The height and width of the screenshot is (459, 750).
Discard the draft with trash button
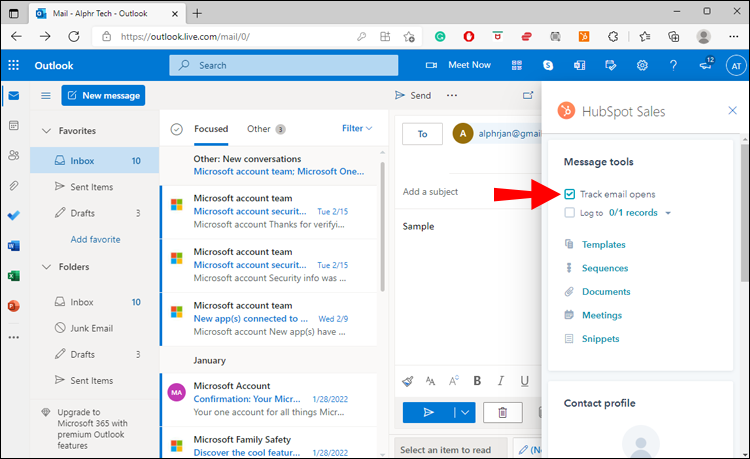(x=503, y=412)
